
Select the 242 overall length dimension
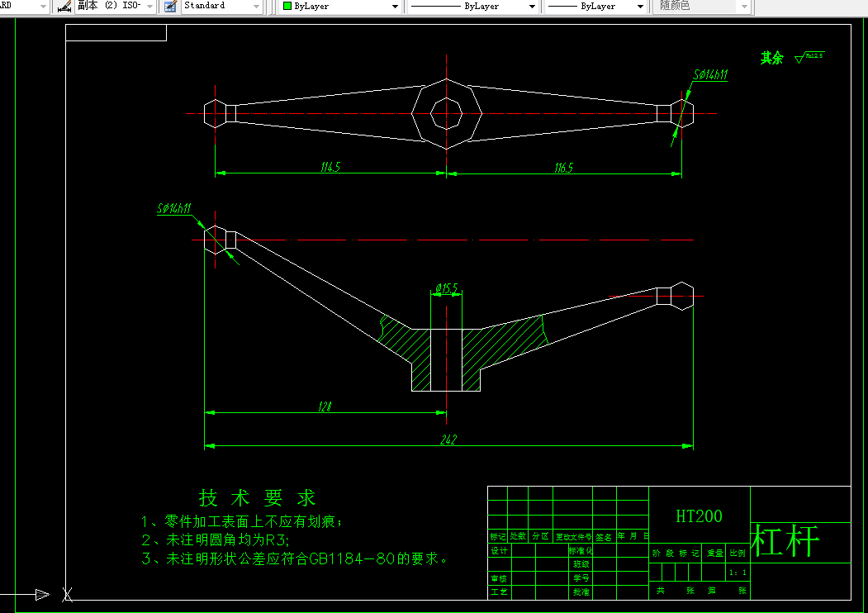coord(449,440)
